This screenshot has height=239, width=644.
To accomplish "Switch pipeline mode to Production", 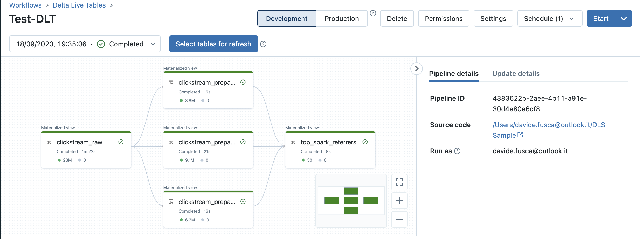I will 342,19.
